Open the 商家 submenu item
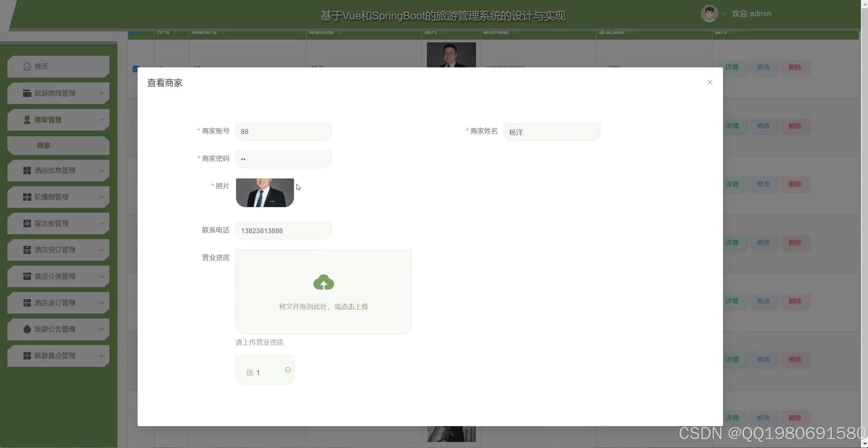868x448 pixels. pyautogui.click(x=44, y=145)
